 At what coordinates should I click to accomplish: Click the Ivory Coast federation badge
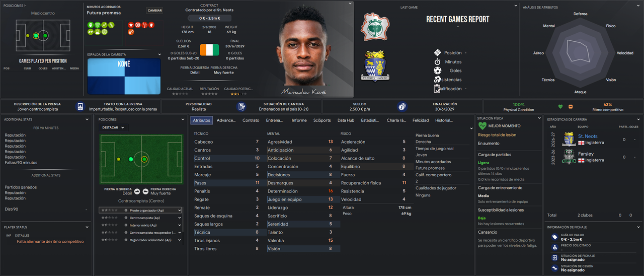tap(375, 27)
